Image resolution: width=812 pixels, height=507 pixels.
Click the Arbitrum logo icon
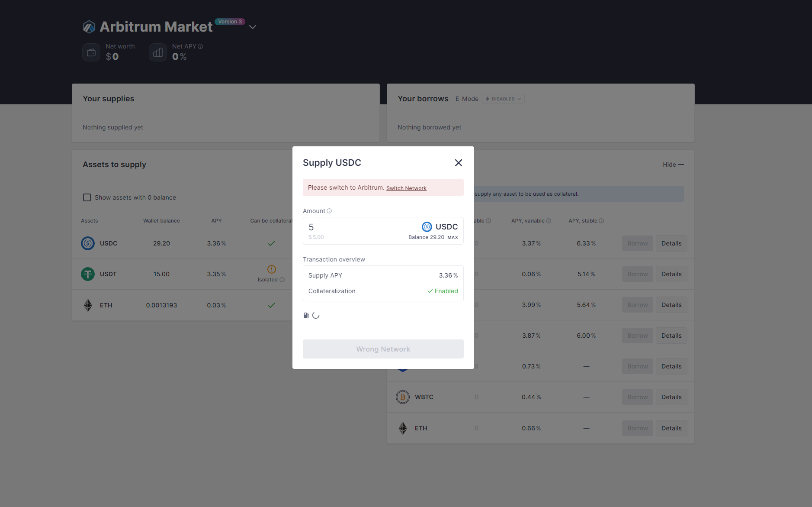89,27
